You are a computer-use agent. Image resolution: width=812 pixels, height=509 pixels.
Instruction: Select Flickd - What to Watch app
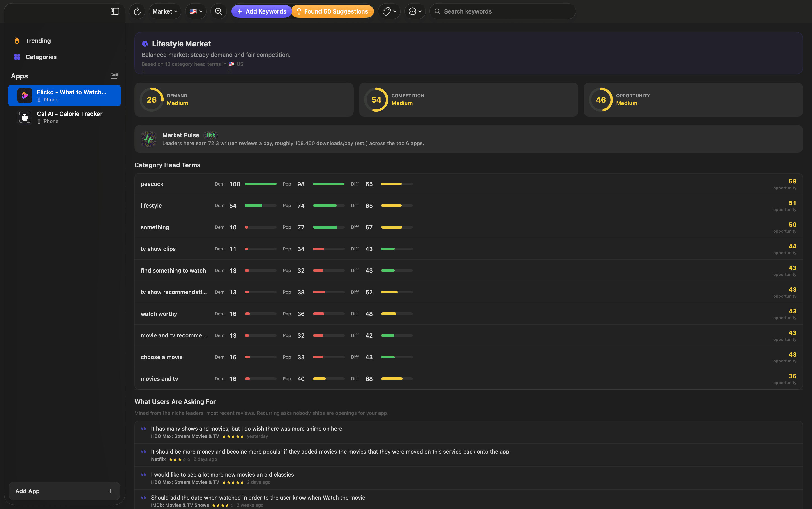[64, 96]
